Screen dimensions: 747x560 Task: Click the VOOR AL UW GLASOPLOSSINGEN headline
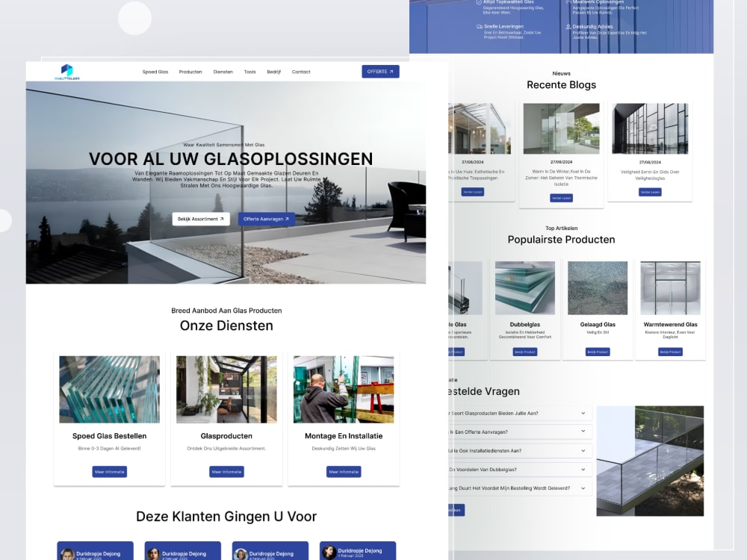pos(231,159)
